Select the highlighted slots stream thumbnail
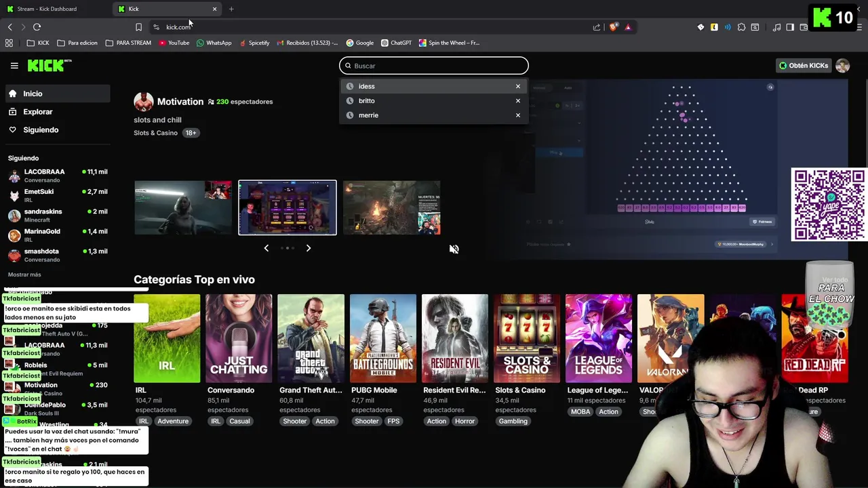The width and height of the screenshot is (868, 488). 288,207
